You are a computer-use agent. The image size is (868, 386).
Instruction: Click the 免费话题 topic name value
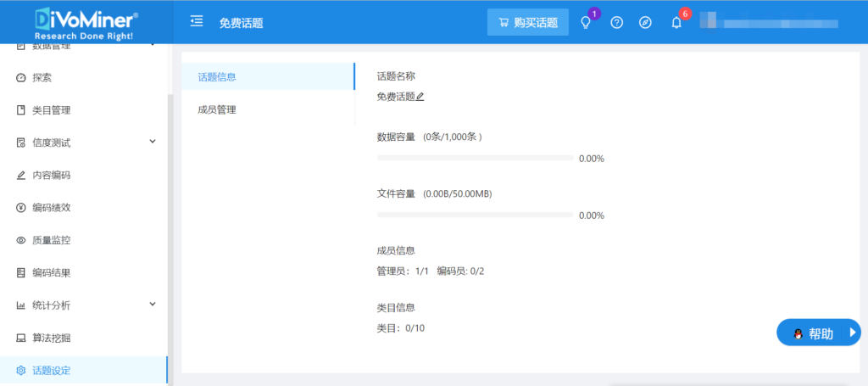coord(396,97)
